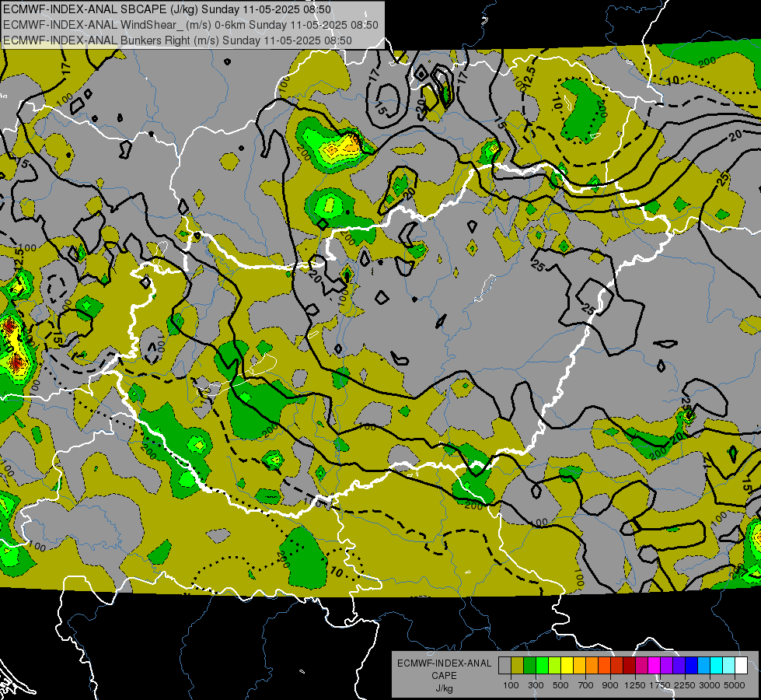Click the SBCAPE (J/kg) title line

tap(167, 9)
